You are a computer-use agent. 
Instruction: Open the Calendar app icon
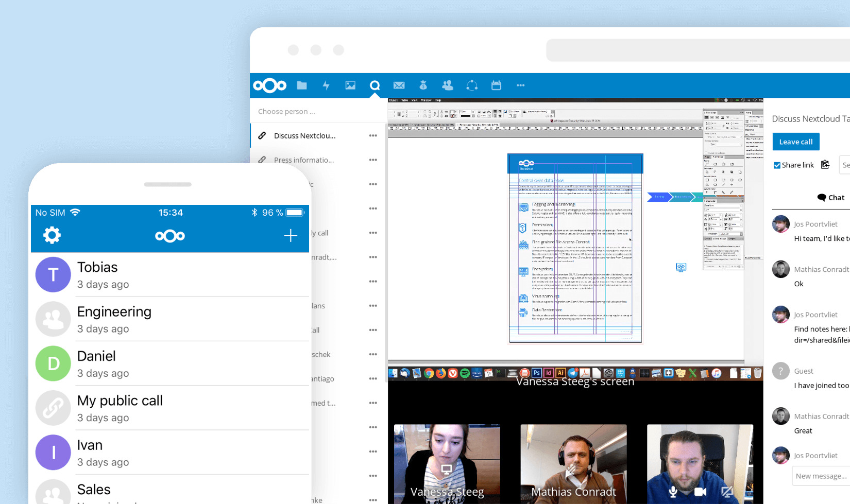click(x=496, y=85)
